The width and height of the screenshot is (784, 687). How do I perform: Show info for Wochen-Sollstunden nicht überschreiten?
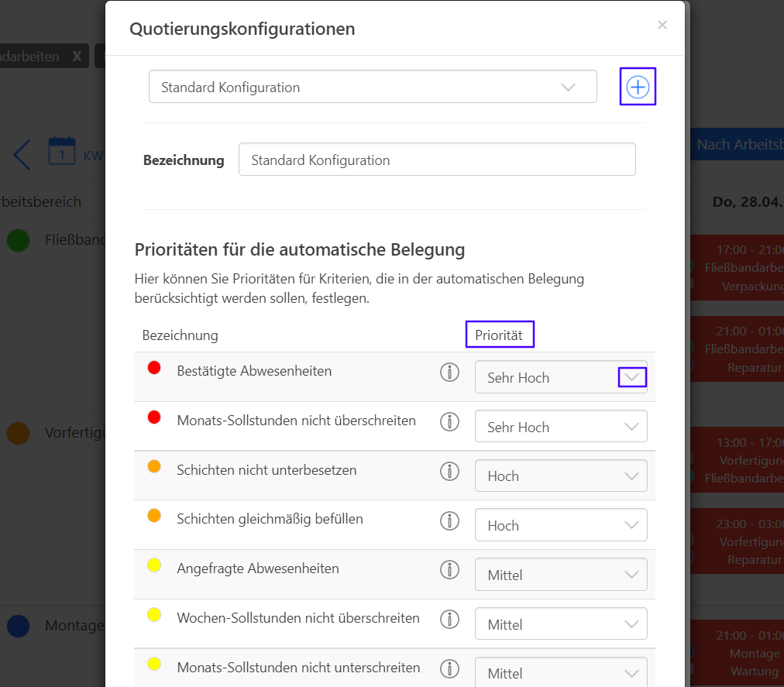449,620
